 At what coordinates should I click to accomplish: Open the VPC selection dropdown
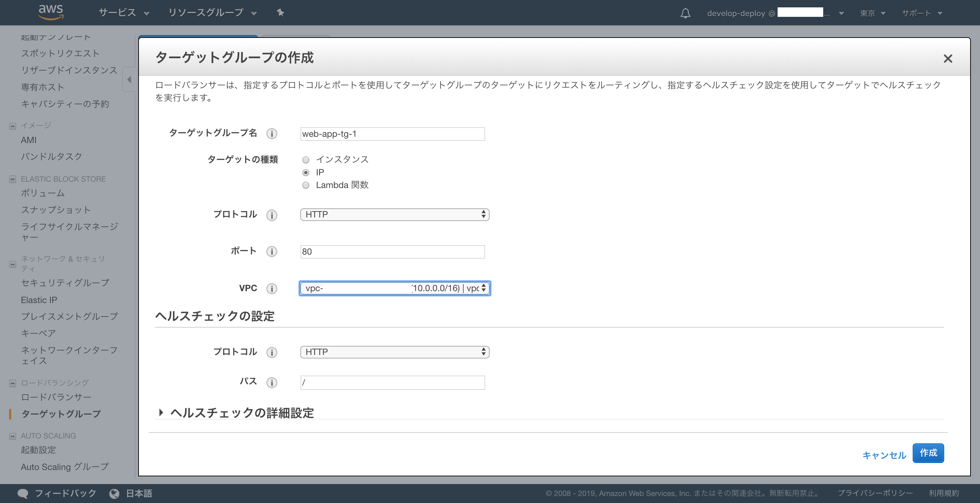click(x=395, y=288)
